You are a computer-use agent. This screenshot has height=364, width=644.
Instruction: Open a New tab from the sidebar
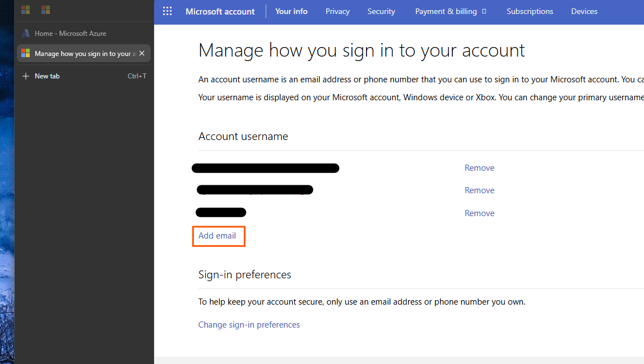(84, 76)
